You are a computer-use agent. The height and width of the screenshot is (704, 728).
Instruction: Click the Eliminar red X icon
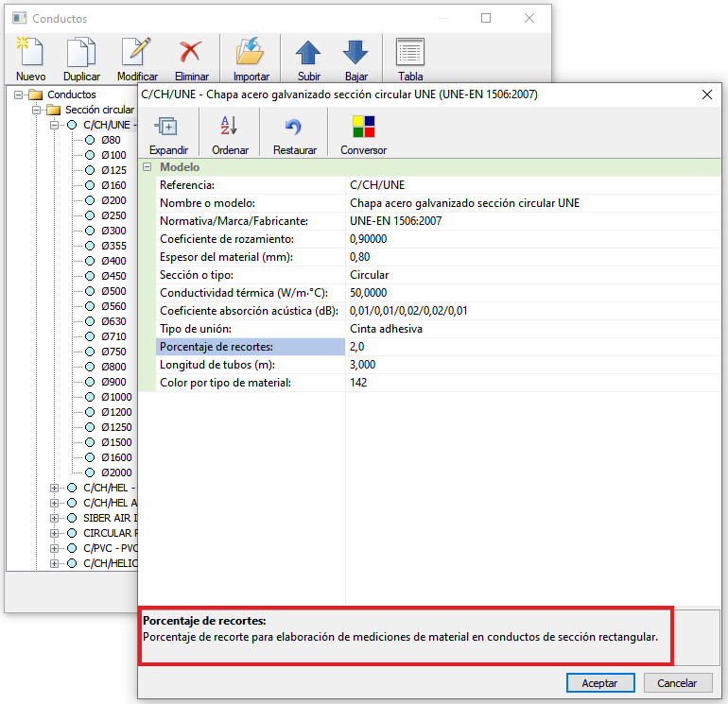click(191, 52)
